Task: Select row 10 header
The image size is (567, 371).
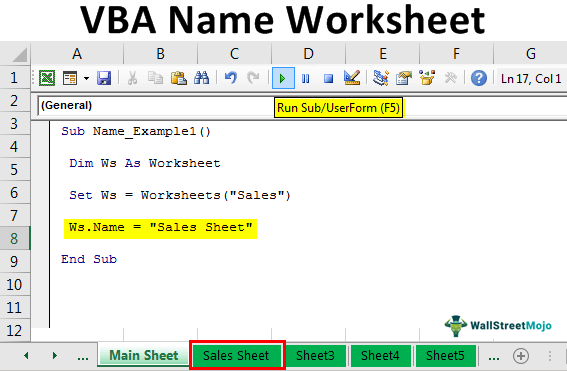Action: (14, 285)
